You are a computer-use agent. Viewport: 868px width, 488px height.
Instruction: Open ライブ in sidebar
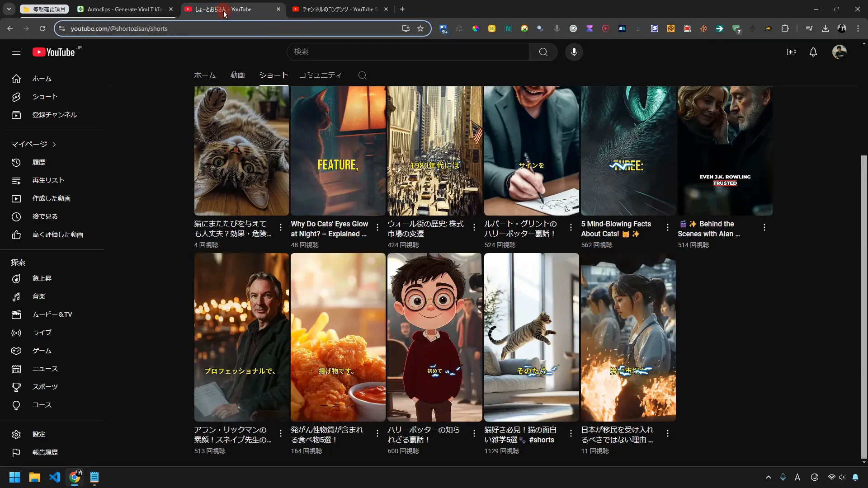point(54,333)
